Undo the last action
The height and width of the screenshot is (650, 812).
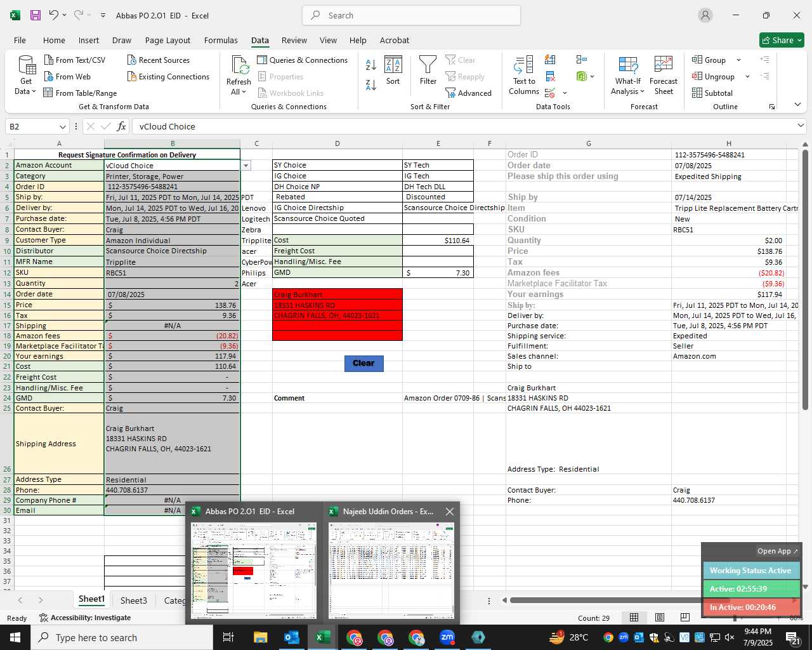[53, 15]
